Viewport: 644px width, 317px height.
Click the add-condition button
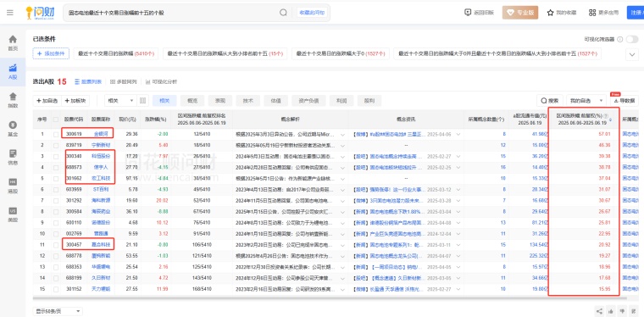(51, 53)
